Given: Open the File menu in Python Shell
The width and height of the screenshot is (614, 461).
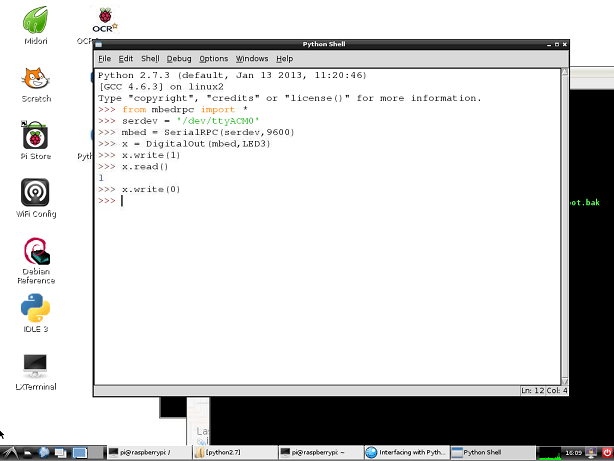Looking at the screenshot, I should click(x=104, y=59).
